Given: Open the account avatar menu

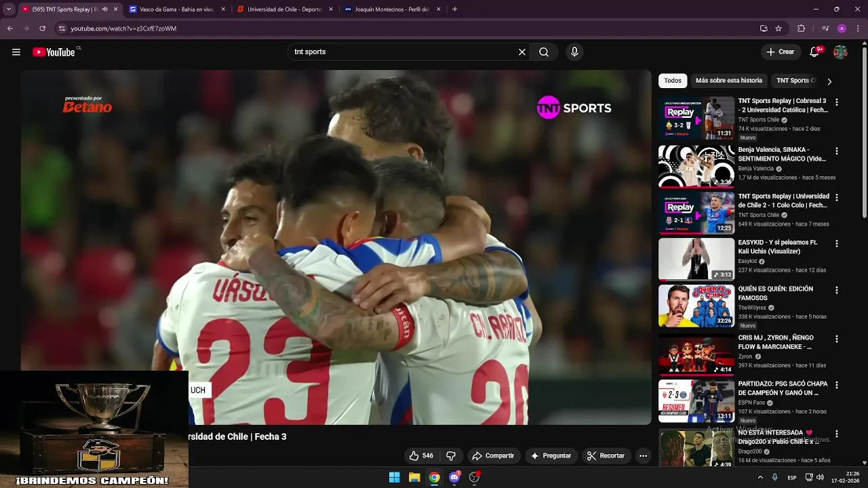Looking at the screenshot, I should click(841, 52).
